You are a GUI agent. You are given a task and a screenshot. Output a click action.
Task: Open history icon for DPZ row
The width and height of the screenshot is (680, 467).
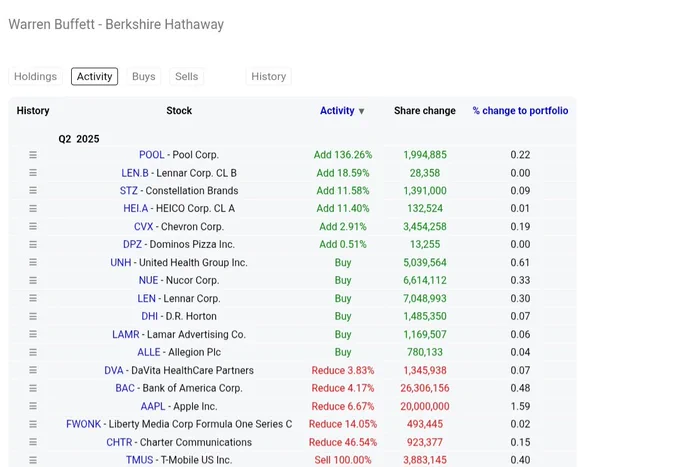[x=33, y=245]
